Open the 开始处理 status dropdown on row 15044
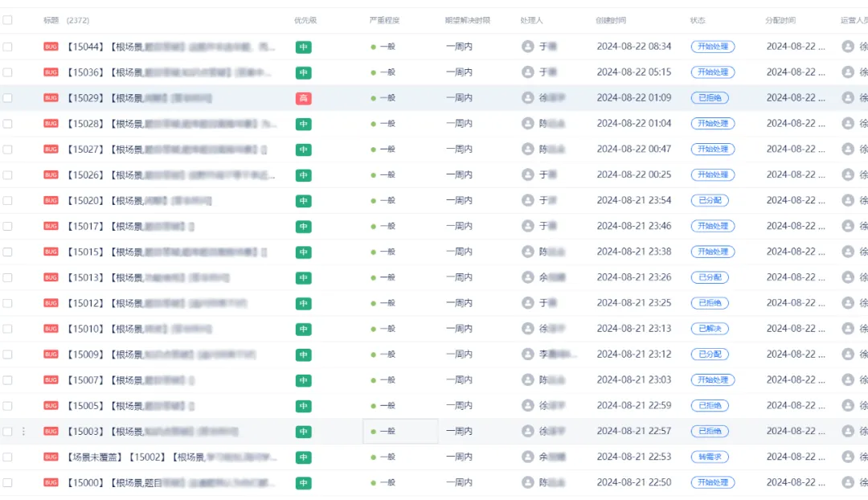Viewport: 868px width, 500px height. pyautogui.click(x=713, y=47)
